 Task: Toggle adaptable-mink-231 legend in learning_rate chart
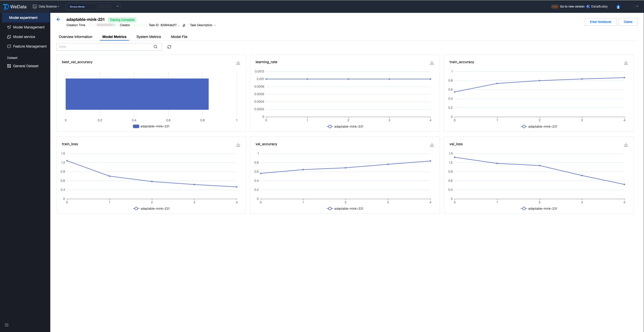pyautogui.click(x=345, y=126)
